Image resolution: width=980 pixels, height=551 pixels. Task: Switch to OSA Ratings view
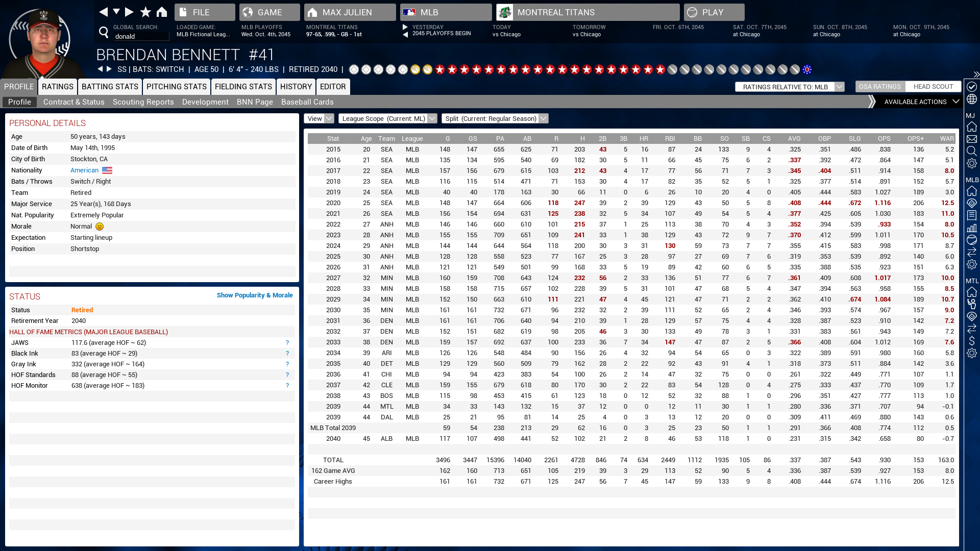point(879,87)
